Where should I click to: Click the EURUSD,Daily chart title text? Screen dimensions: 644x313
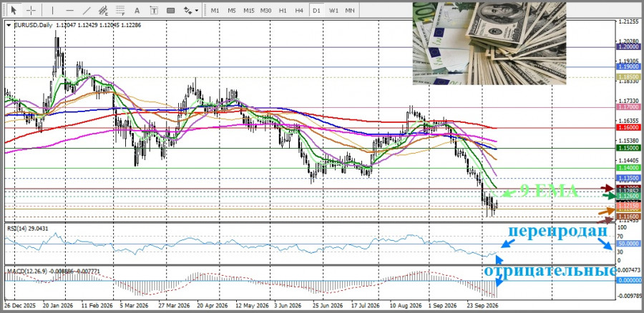point(33,26)
